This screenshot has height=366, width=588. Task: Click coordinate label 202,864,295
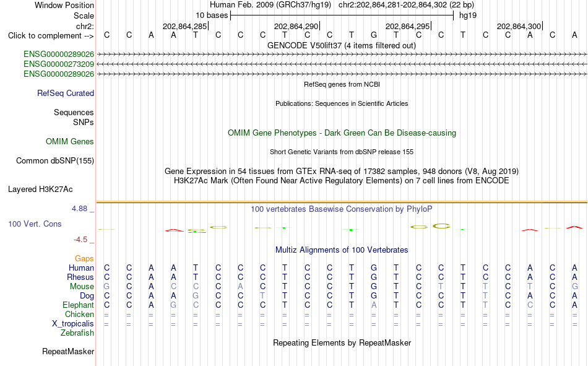[x=407, y=26]
